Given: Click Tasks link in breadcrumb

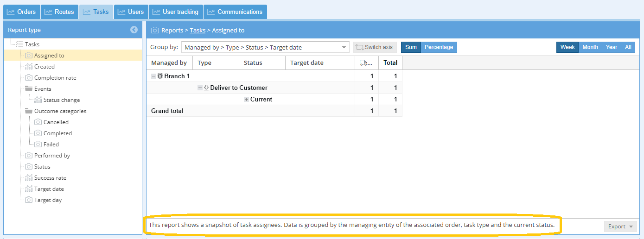Looking at the screenshot, I should tap(198, 30).
